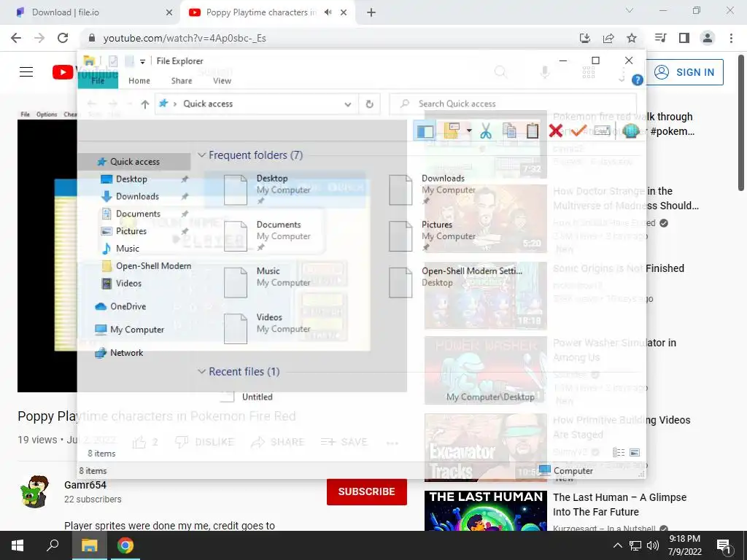Click the blue Help question mark icon
Image resolution: width=747 pixels, height=560 pixels.
click(638, 80)
